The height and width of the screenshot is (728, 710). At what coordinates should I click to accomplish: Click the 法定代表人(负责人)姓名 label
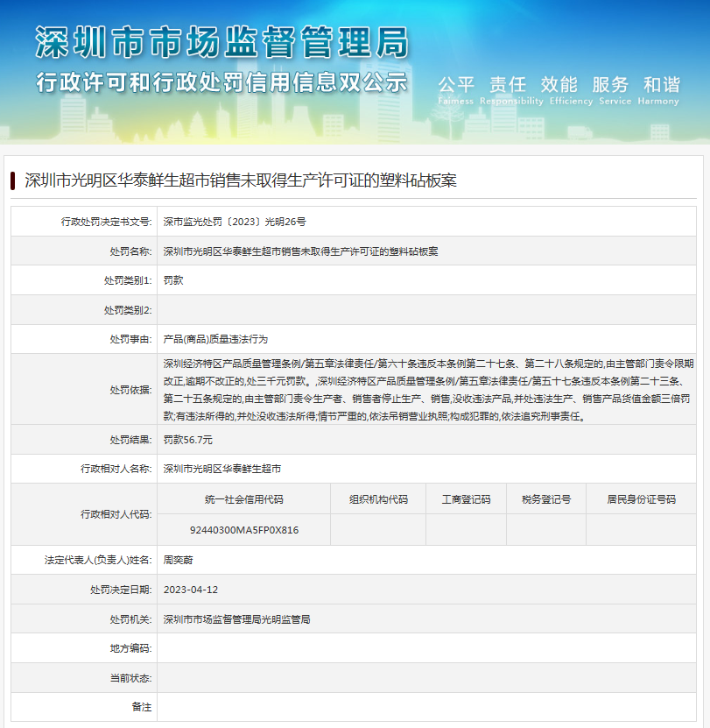[x=98, y=560]
